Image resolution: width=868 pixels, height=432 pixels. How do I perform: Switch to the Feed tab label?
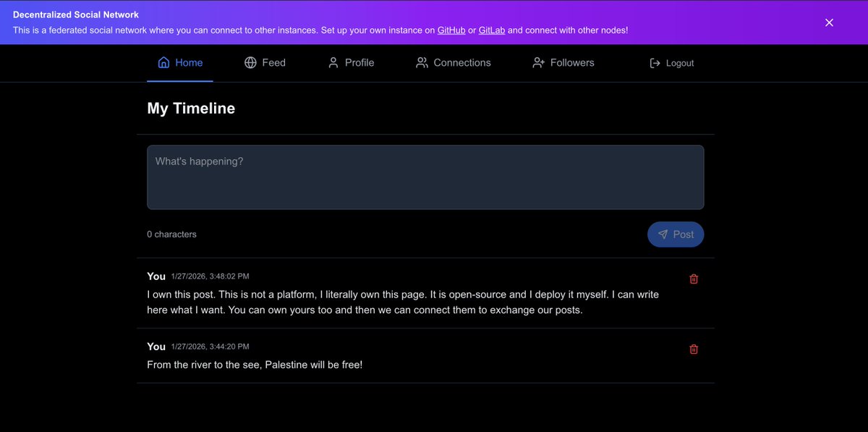(273, 62)
